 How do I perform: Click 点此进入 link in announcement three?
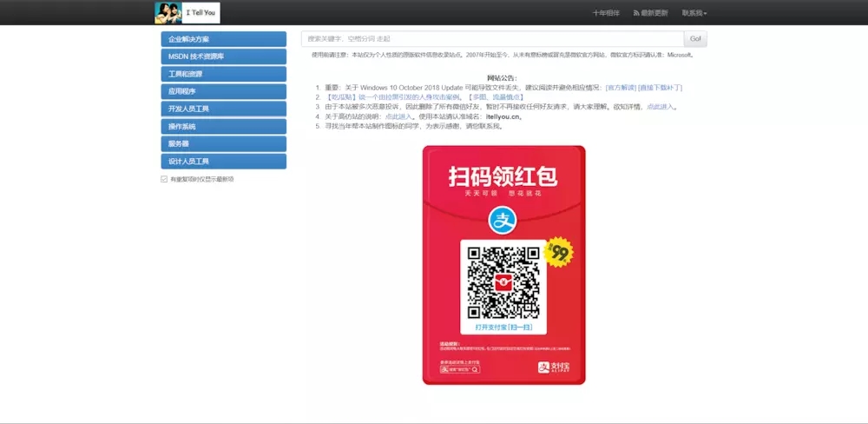[661, 107]
